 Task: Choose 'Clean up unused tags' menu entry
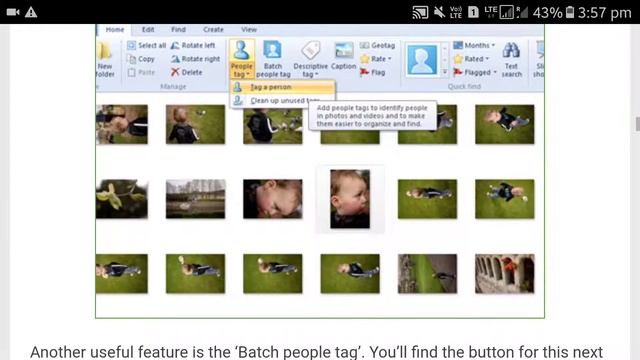point(282,100)
